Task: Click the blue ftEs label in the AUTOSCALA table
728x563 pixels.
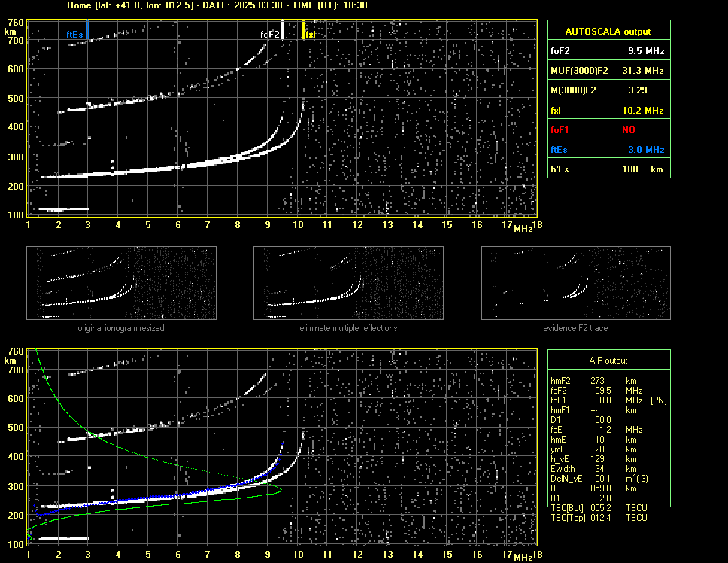Action: pyautogui.click(x=559, y=150)
